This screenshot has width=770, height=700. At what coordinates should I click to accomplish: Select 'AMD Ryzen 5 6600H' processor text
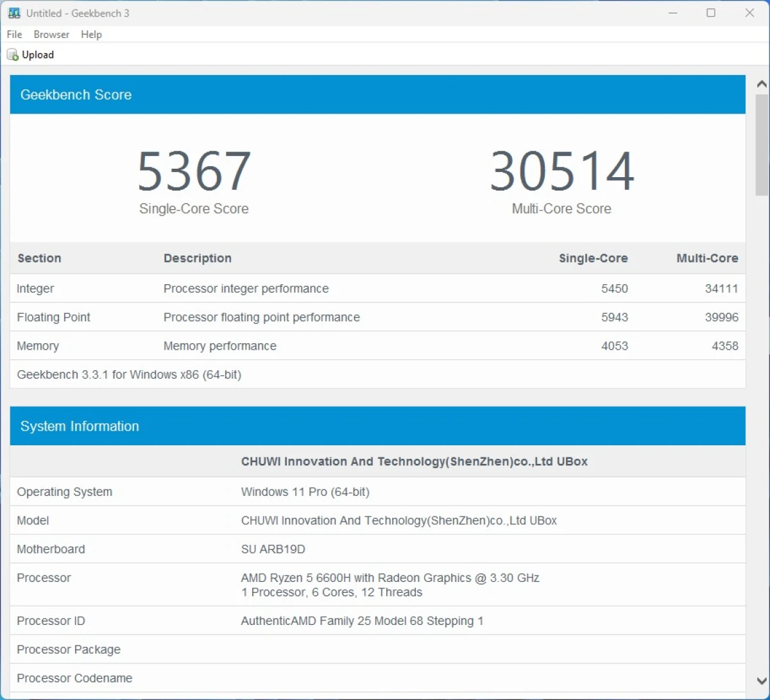390,578
